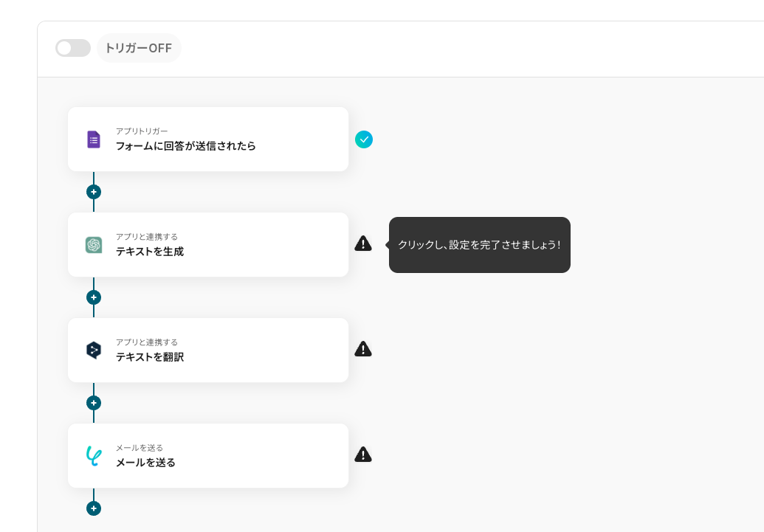Click the mail app icon in メールを送る card
This screenshot has width=764, height=532.
pyautogui.click(x=94, y=456)
